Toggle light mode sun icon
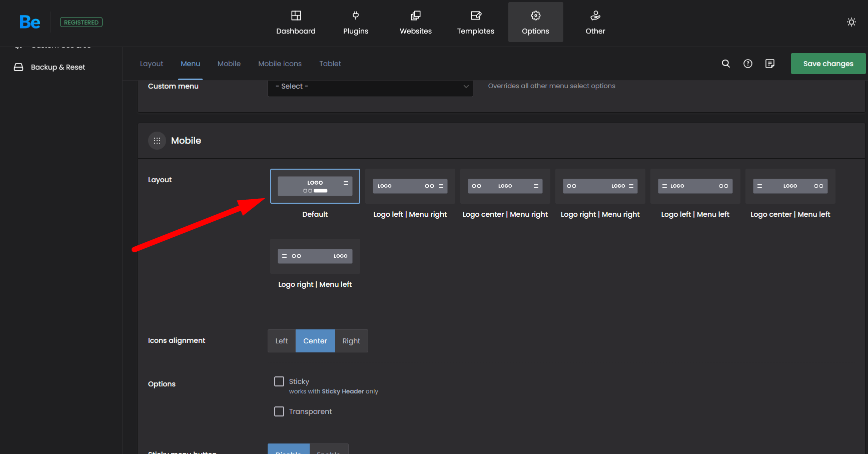 (x=851, y=22)
